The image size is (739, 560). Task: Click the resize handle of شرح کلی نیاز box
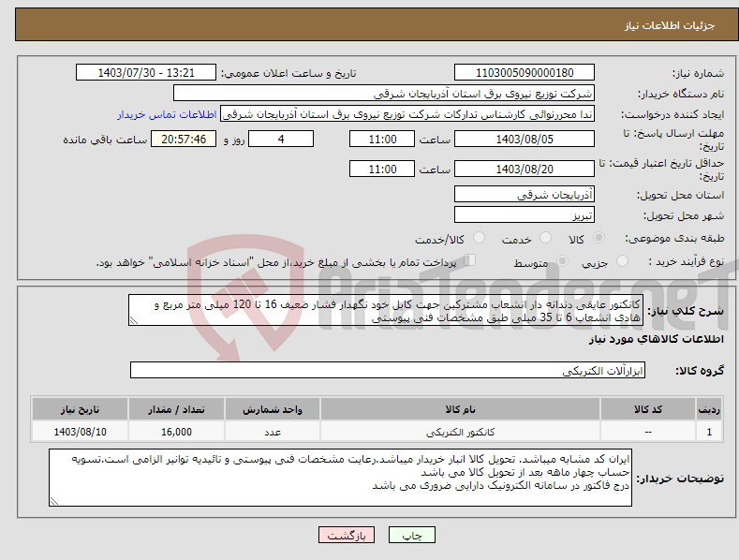click(133, 321)
